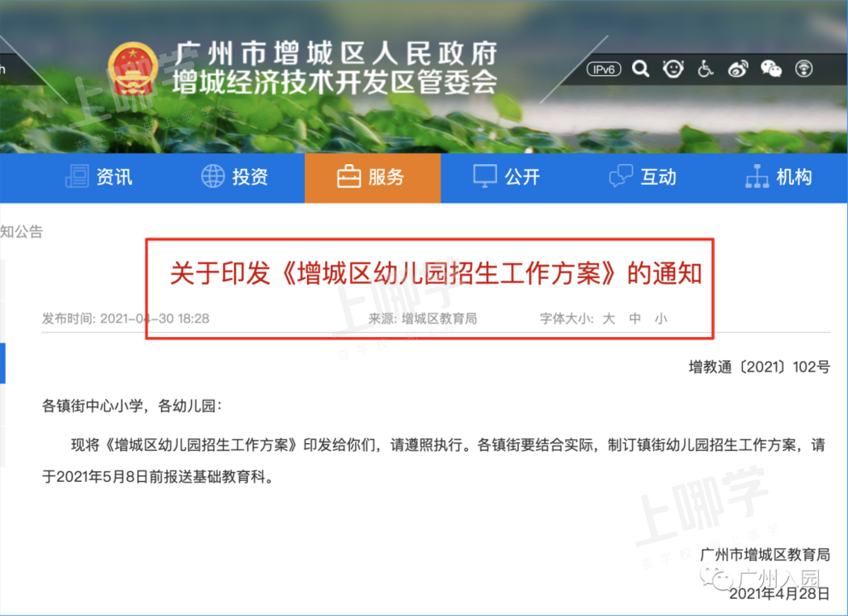Open the search magnifier icon
The height and width of the screenshot is (616, 848).
[x=640, y=69]
